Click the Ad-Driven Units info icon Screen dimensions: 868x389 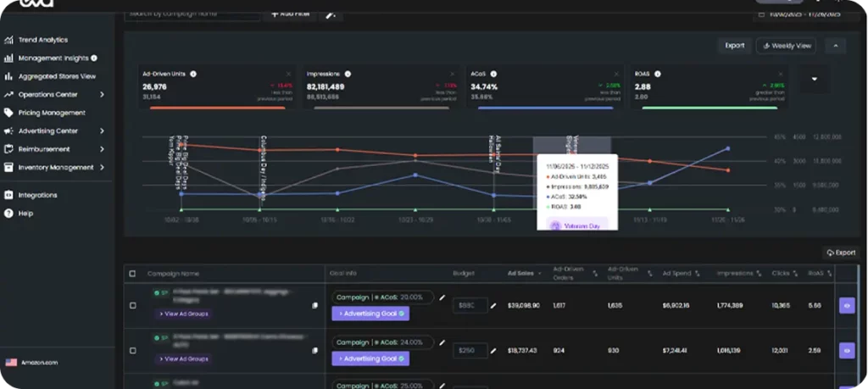click(x=193, y=74)
